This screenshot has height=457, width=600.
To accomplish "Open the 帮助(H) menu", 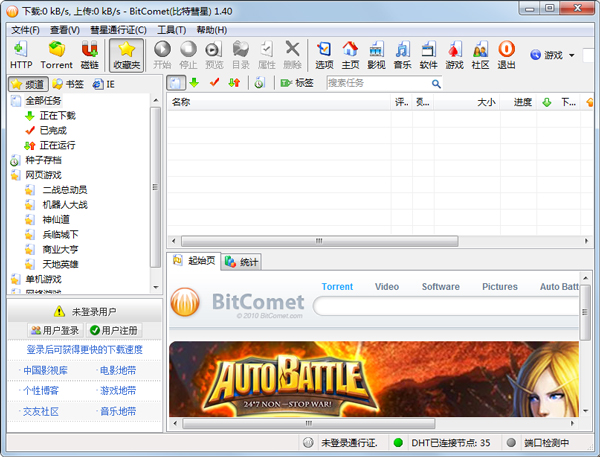I will tap(212, 30).
